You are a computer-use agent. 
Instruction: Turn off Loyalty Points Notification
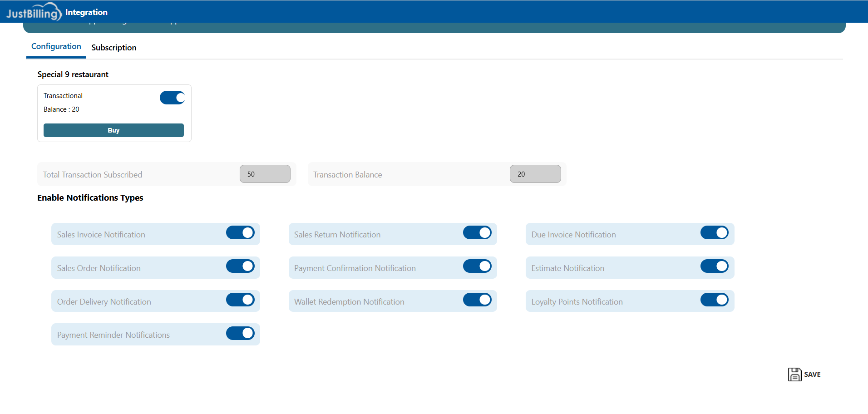714,300
